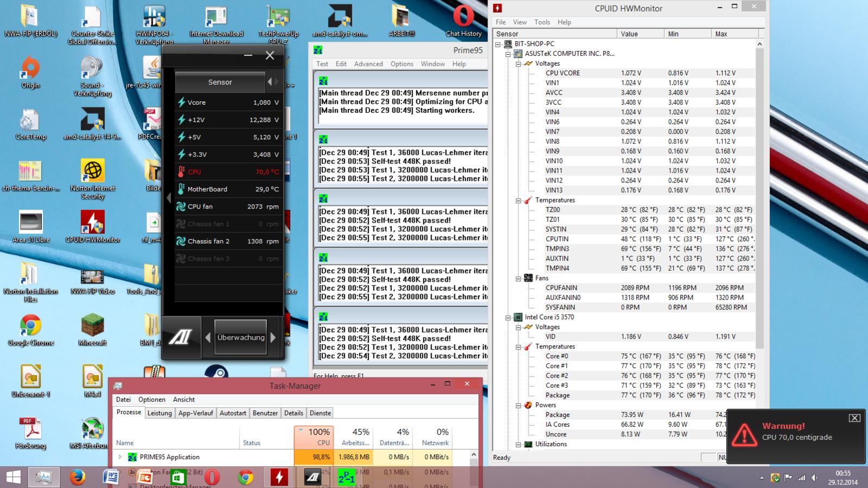Click the Firefox icon in the taskbar
Image resolution: width=868 pixels, height=488 pixels.
coord(77,477)
